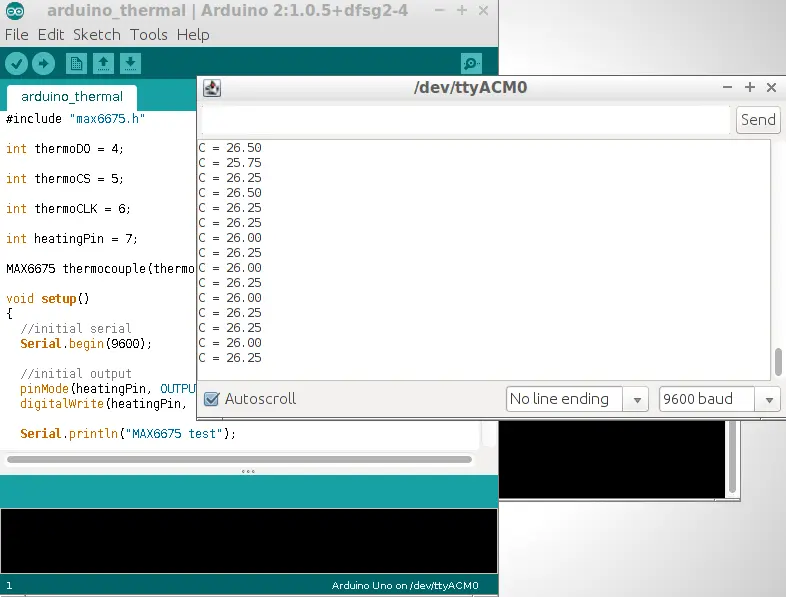Screen dimensions: 786x597
Task: Expand the 9600 baud dropdown
Action: [719, 399]
